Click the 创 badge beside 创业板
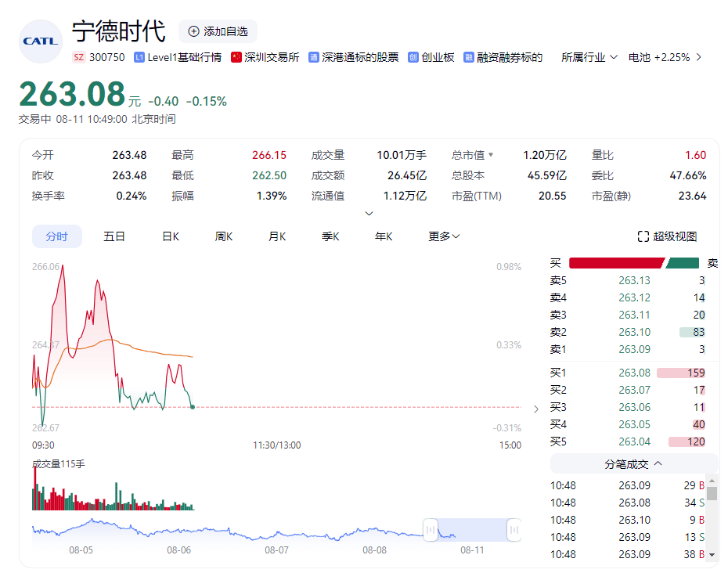This screenshot has height=573, width=728. coord(413,57)
